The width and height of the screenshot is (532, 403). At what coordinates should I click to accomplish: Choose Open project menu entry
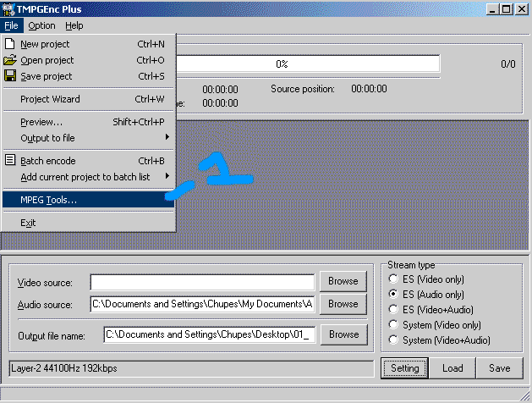pyautogui.click(x=88, y=60)
